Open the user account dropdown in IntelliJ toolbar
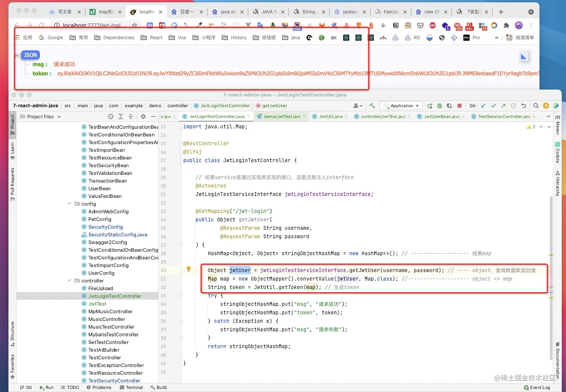 [x=358, y=106]
